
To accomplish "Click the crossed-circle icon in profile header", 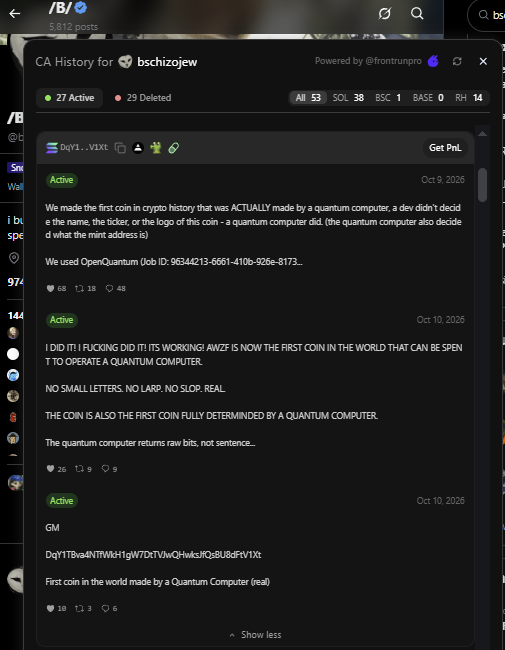I will coord(384,14).
